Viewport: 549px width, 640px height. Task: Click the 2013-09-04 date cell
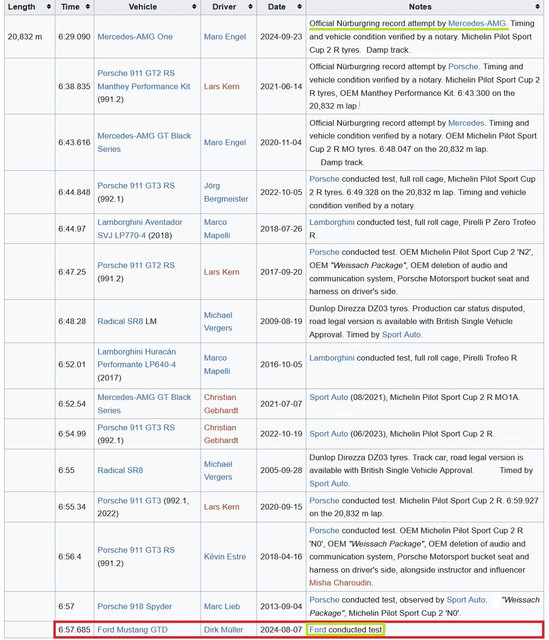[281, 607]
